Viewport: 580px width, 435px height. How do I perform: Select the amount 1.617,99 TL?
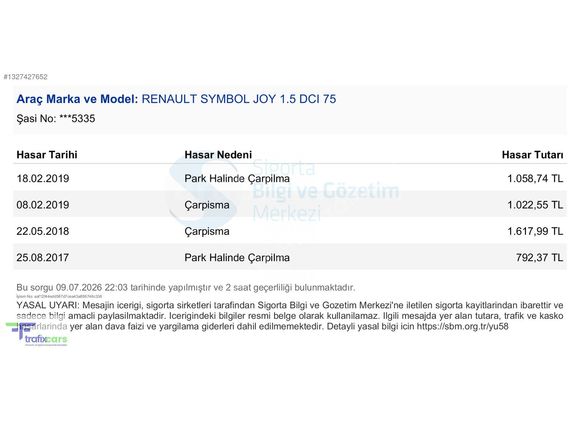[x=535, y=231]
